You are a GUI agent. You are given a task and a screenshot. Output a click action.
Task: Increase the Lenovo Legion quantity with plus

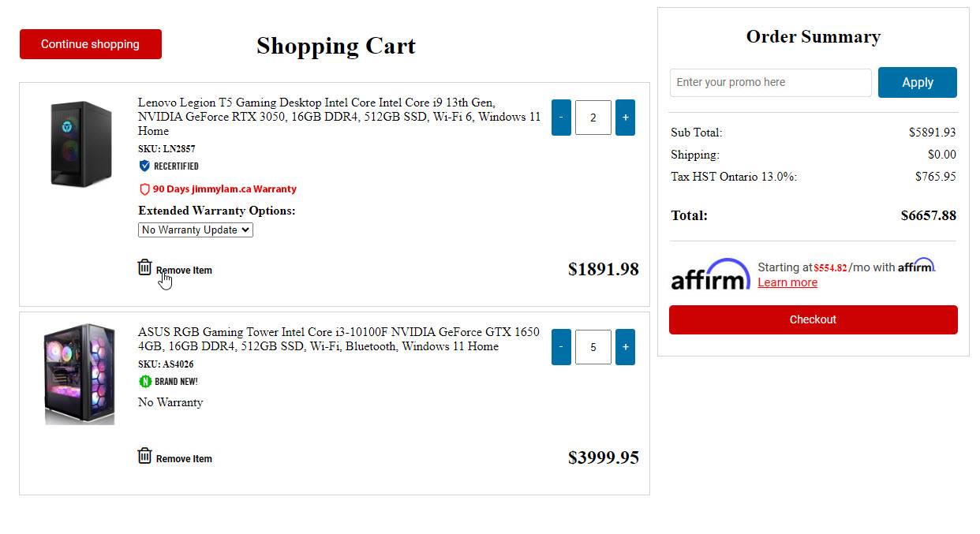click(x=625, y=118)
